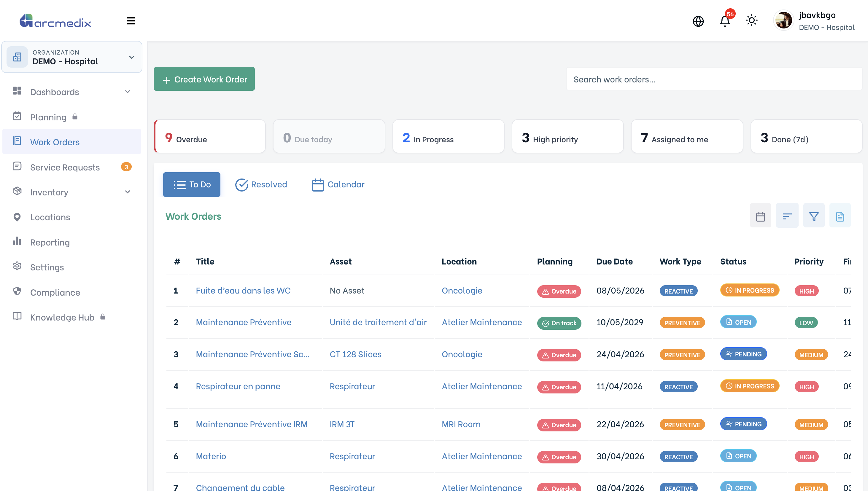This screenshot has height=491, width=868.
Task: Open the Respirateur en panne work order
Action: (238, 386)
